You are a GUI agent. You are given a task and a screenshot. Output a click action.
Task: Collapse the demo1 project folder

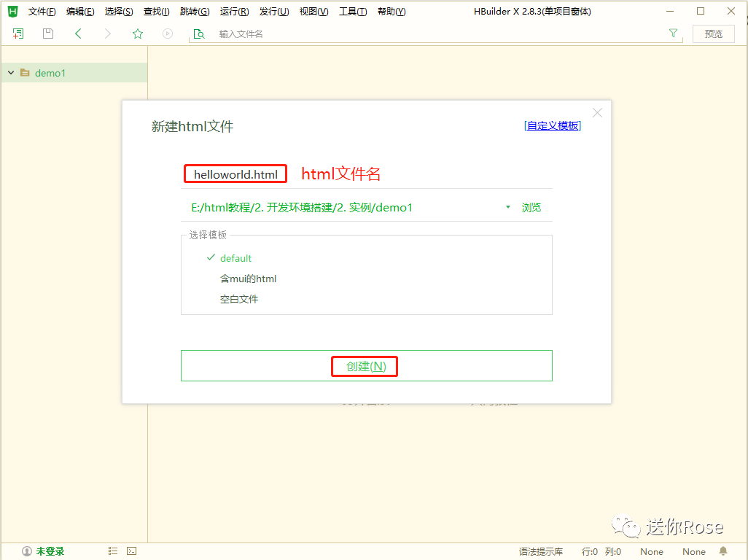click(x=10, y=73)
